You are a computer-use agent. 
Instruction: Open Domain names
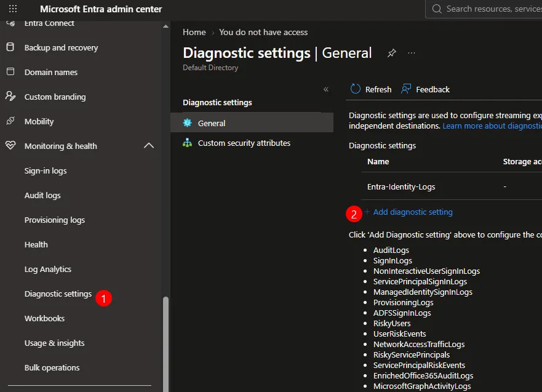(51, 72)
